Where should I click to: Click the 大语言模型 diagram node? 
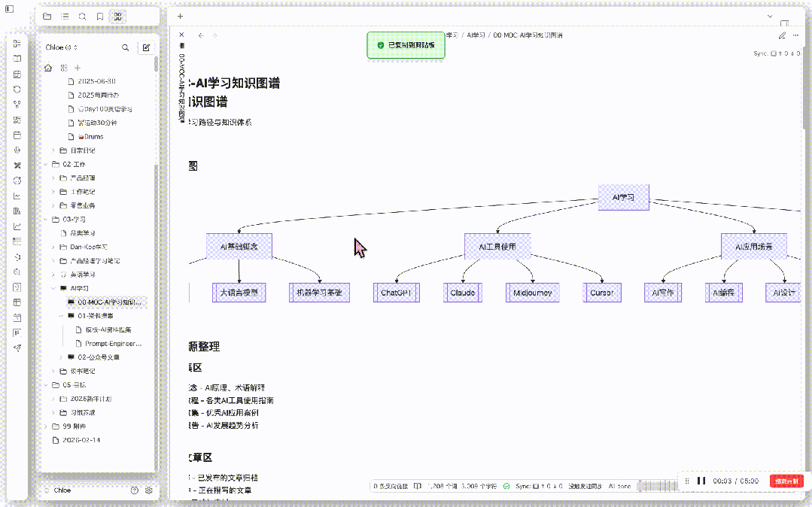coord(239,293)
